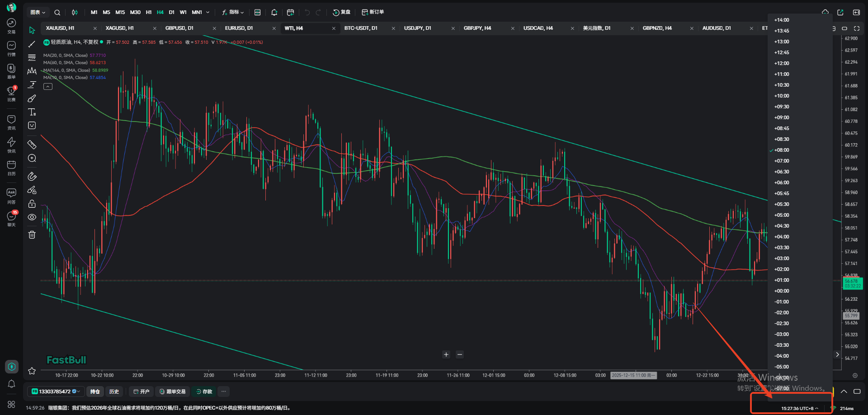Switch to the XAUUSD H1 tab
The width and height of the screenshot is (868, 415).
pyautogui.click(x=59, y=28)
